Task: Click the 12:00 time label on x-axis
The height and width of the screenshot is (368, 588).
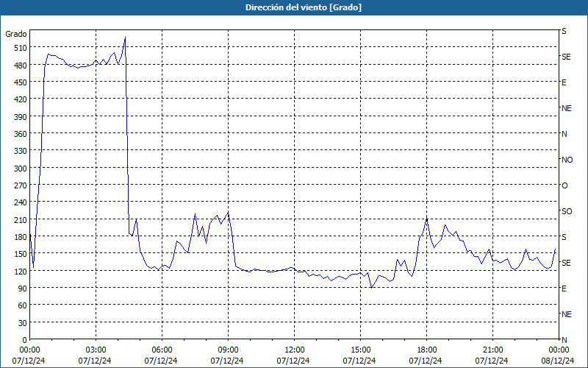Action: (x=295, y=350)
